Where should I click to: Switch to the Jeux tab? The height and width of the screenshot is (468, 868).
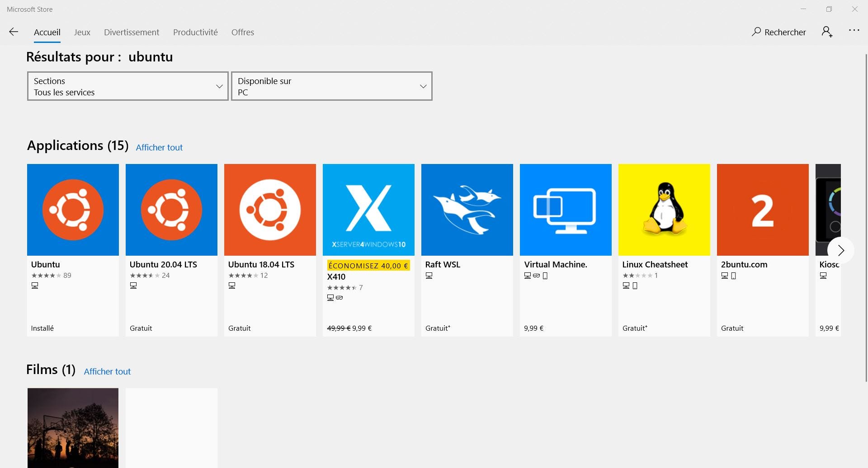pos(82,32)
